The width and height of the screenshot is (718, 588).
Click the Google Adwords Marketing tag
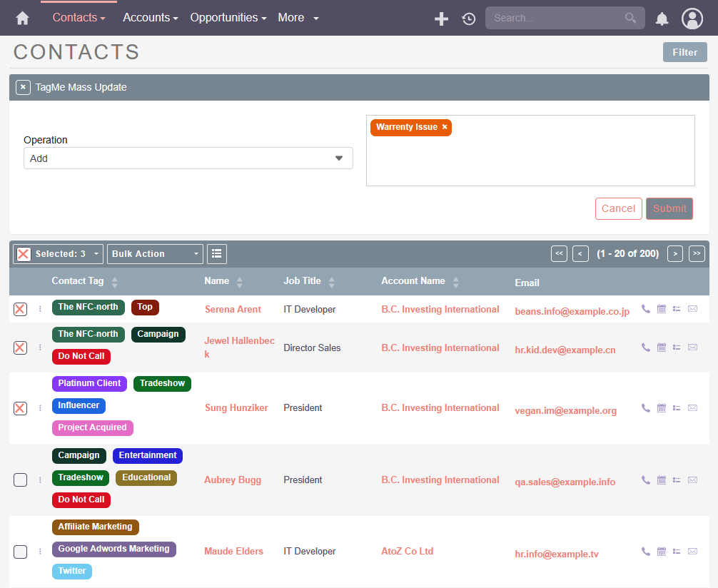[x=113, y=549]
